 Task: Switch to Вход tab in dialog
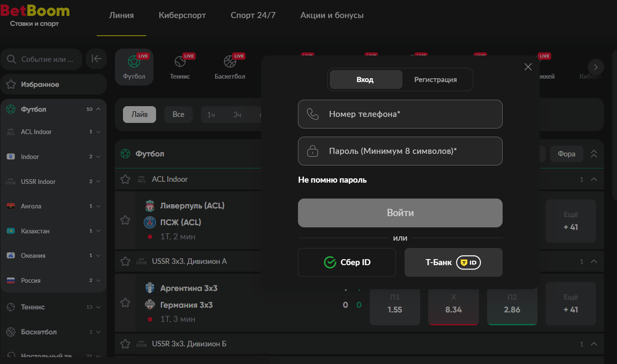[365, 80]
